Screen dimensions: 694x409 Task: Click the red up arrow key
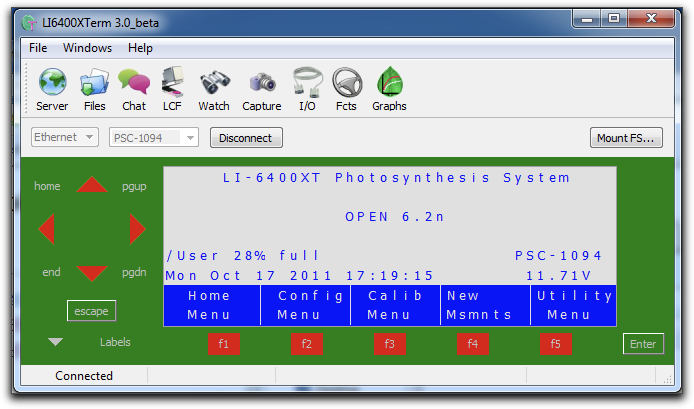92,185
